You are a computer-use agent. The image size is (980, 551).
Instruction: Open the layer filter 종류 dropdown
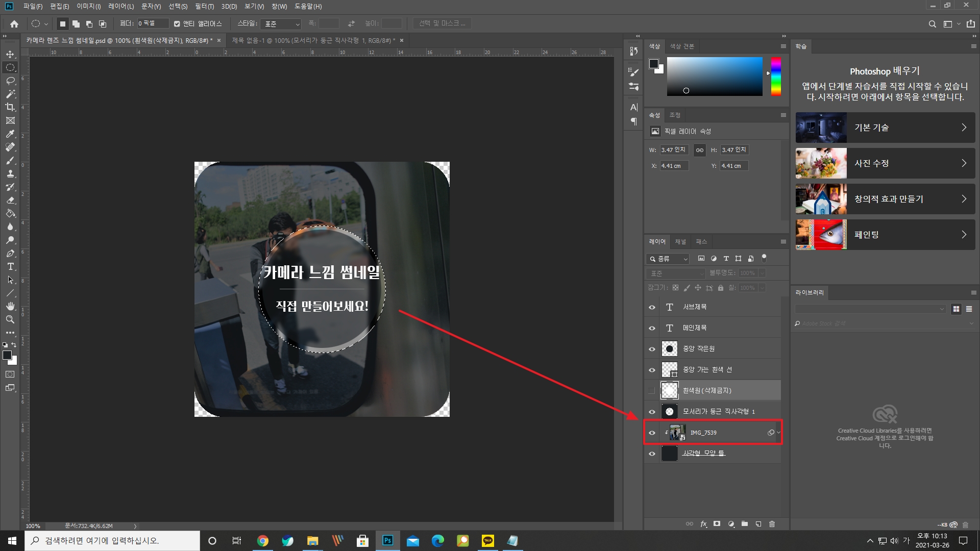(668, 259)
